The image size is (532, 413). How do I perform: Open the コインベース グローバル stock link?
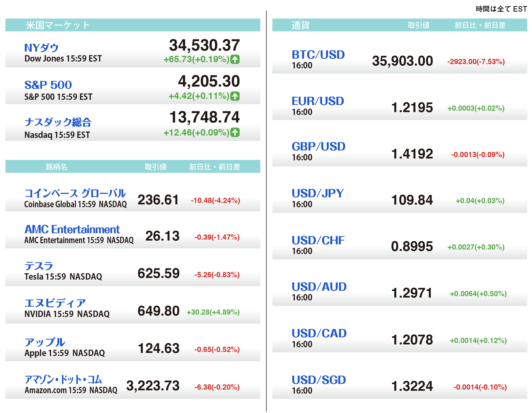(75, 193)
